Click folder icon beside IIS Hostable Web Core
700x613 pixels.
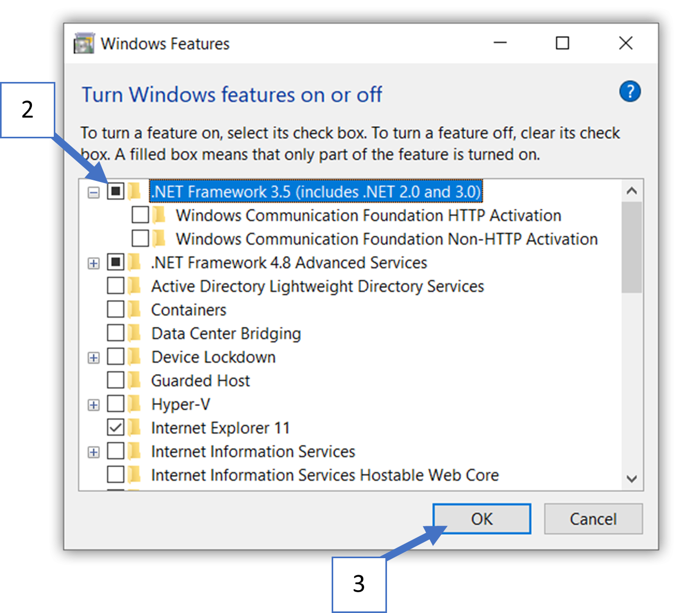[x=135, y=475]
